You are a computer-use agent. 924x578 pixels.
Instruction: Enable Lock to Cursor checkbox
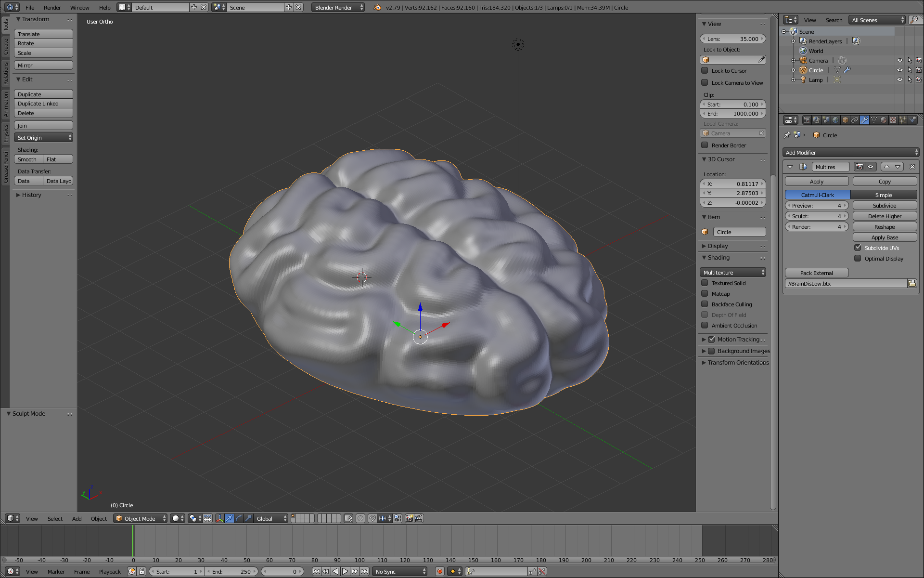tap(705, 70)
